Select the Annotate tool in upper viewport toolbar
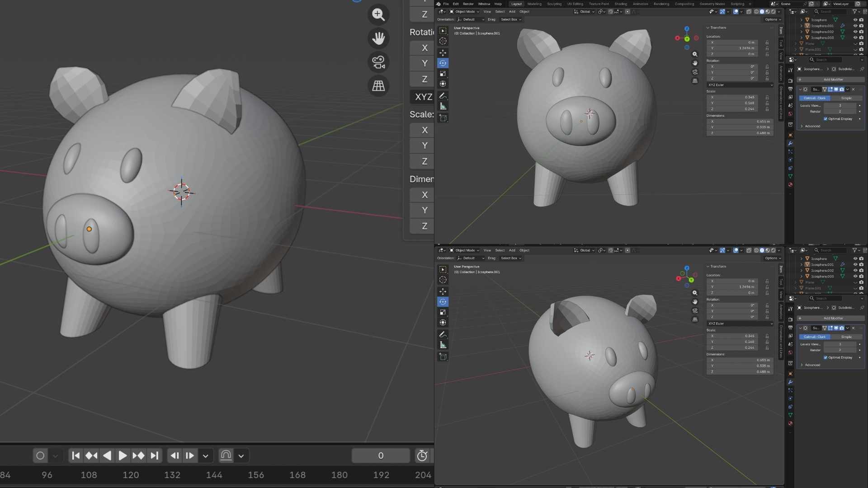This screenshot has width=868, height=488. [443, 96]
